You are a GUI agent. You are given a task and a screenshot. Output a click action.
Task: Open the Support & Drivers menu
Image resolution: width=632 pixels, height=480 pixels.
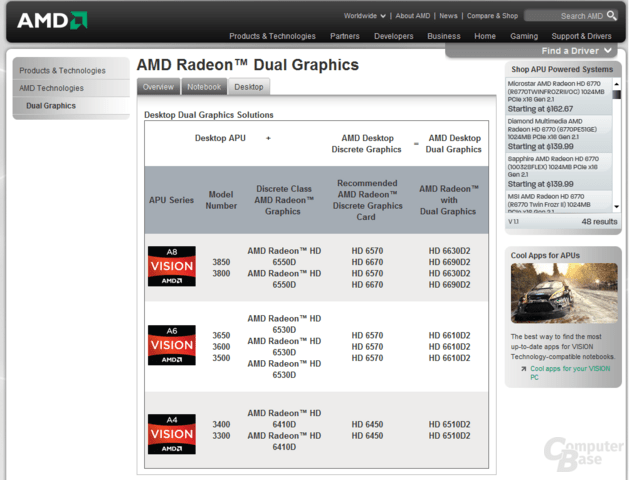[581, 36]
